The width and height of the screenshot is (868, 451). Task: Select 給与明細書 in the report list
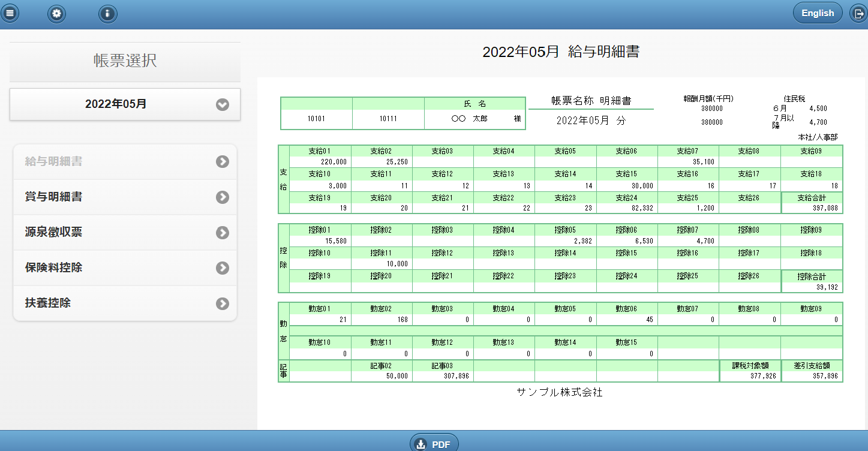pos(54,161)
